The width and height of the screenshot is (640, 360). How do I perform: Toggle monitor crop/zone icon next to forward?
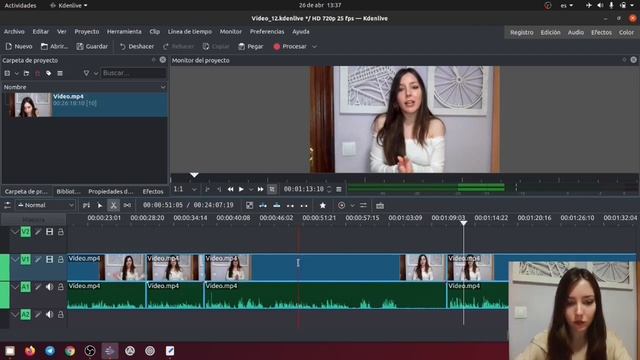(272, 189)
